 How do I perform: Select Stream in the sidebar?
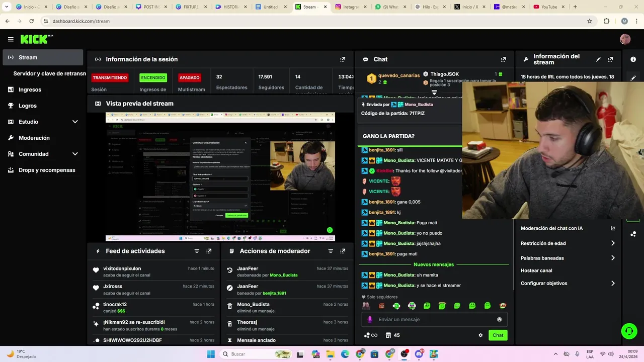pyautogui.click(x=43, y=57)
